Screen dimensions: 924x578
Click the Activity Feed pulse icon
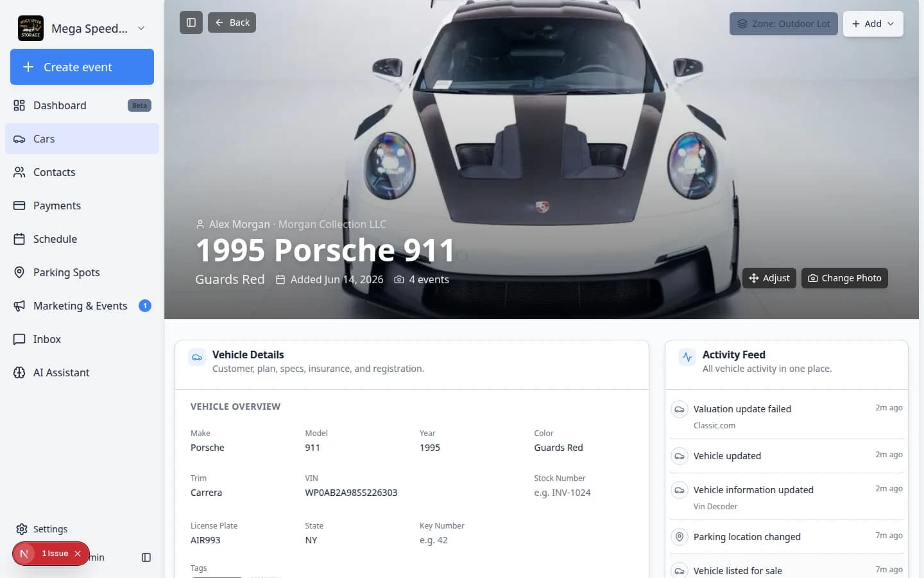point(687,358)
